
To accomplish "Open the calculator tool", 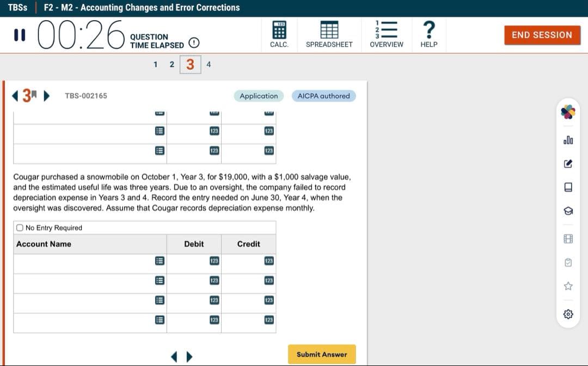I will pyautogui.click(x=279, y=35).
